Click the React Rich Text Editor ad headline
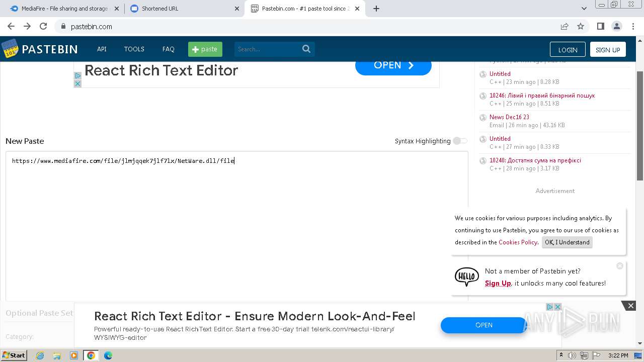This screenshot has width=644, height=362. coord(161,70)
